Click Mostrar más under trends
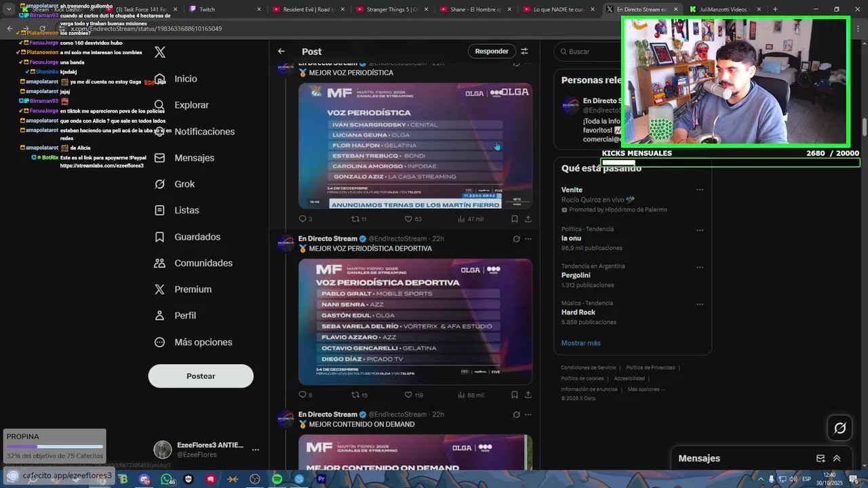 [581, 343]
